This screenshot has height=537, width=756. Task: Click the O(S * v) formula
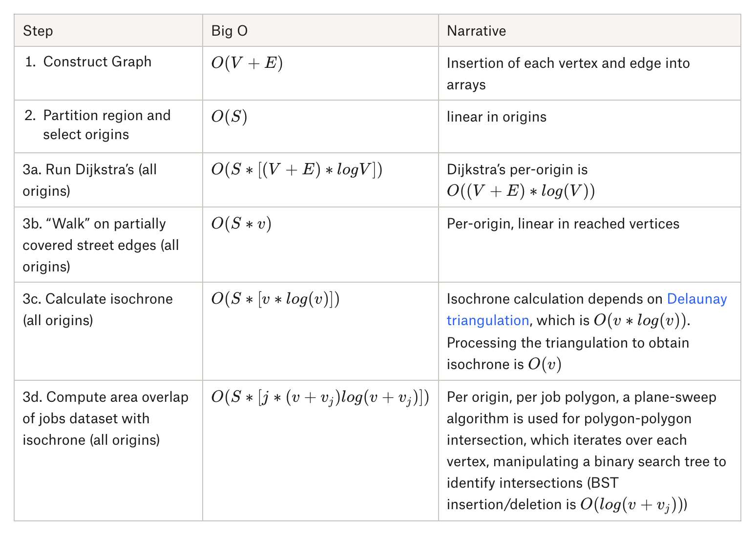pos(241,224)
